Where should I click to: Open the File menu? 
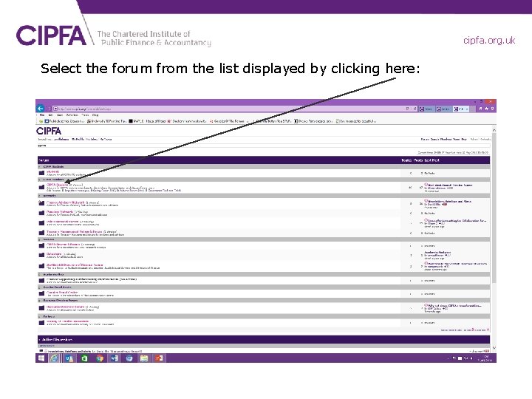tap(42, 115)
